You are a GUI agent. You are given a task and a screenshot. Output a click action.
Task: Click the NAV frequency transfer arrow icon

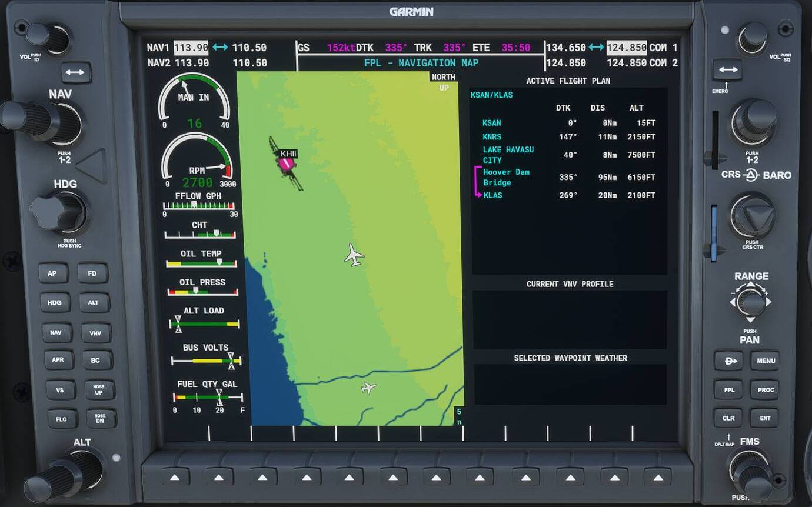pos(220,47)
